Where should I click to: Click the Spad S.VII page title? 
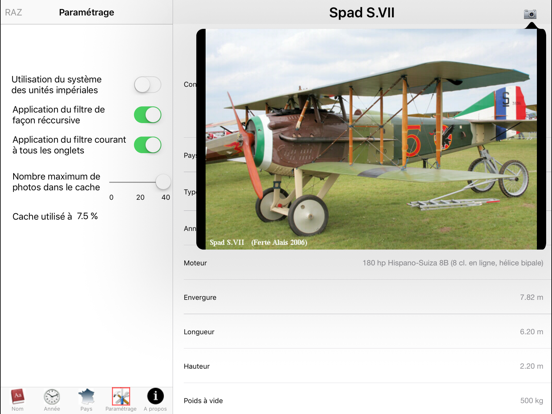(362, 13)
